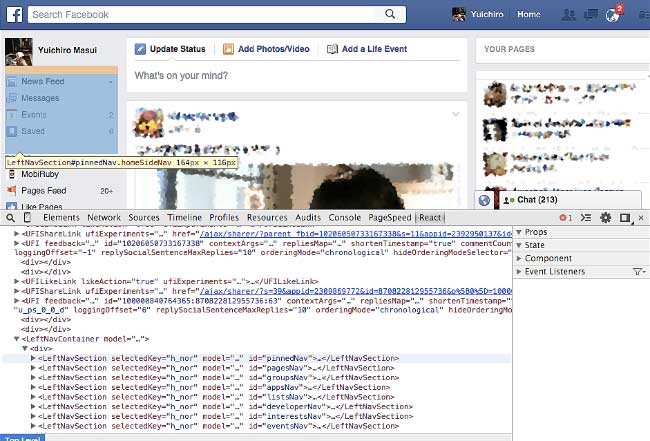Switch to the Sources tab
The width and height of the screenshot is (650, 441).
tap(144, 218)
